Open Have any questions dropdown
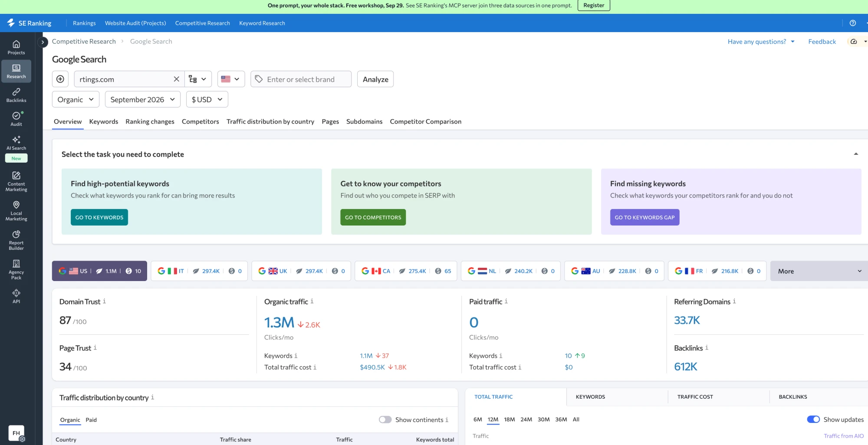 [x=761, y=42]
